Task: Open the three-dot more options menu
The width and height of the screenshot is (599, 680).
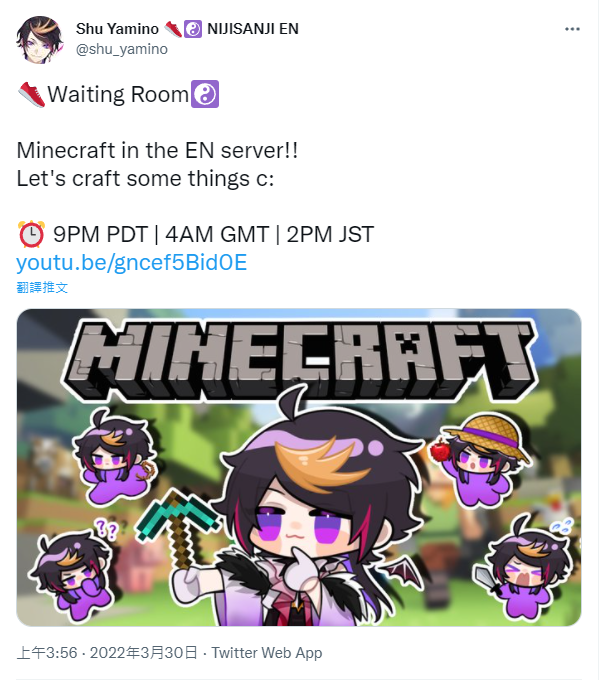Action: click(572, 29)
